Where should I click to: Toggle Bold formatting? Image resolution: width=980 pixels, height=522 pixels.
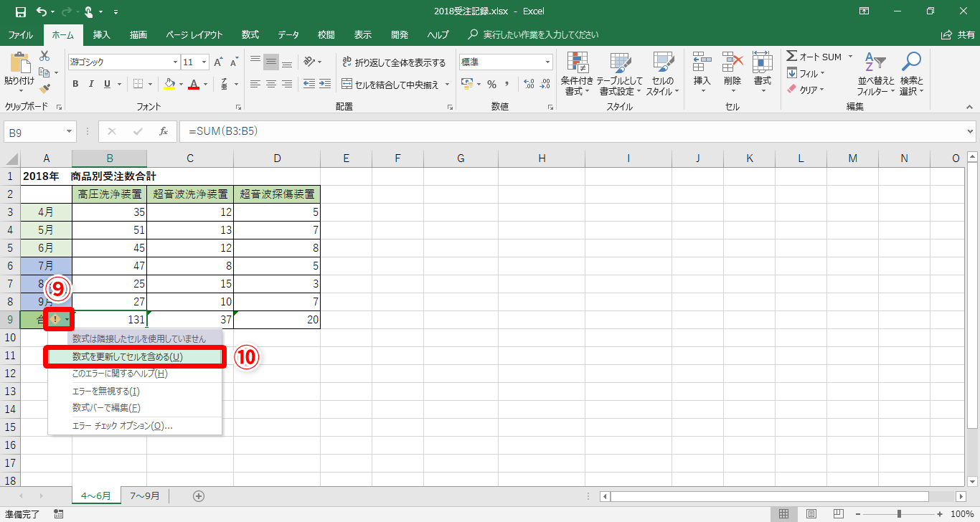(75, 84)
